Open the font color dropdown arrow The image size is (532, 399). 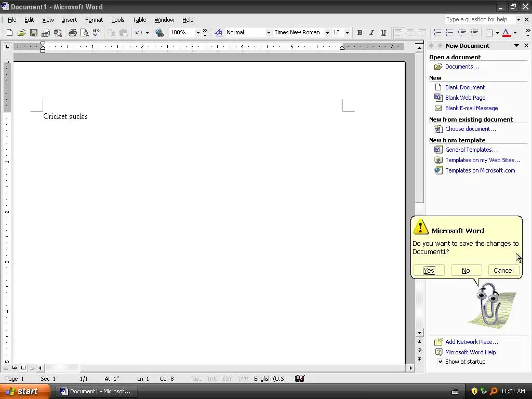[x=515, y=33]
